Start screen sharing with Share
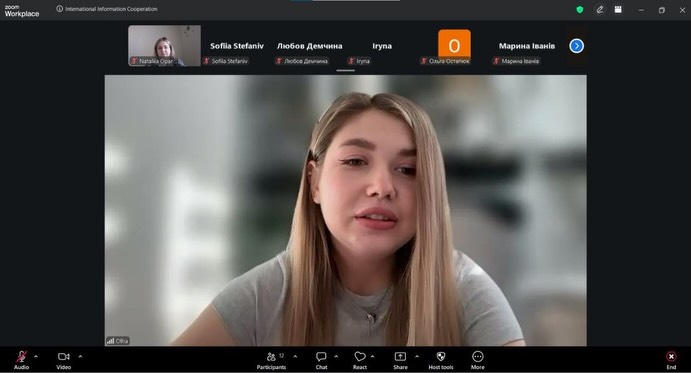Screen dimensions: 691x373 click(400, 360)
